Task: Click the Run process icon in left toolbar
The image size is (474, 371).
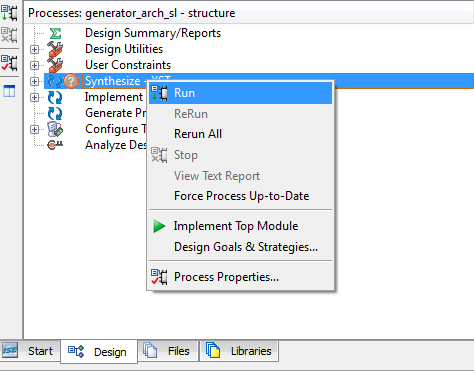Action: click(x=9, y=13)
